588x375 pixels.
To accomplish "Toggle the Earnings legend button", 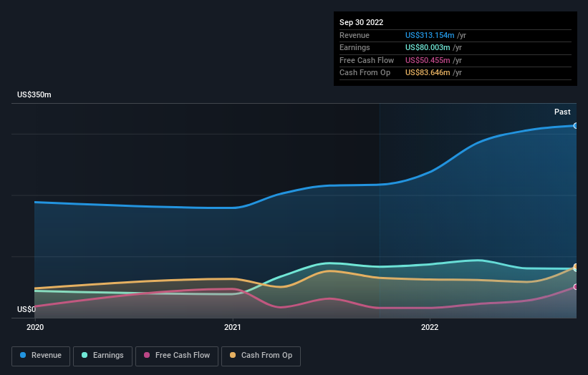I will click(x=102, y=356).
